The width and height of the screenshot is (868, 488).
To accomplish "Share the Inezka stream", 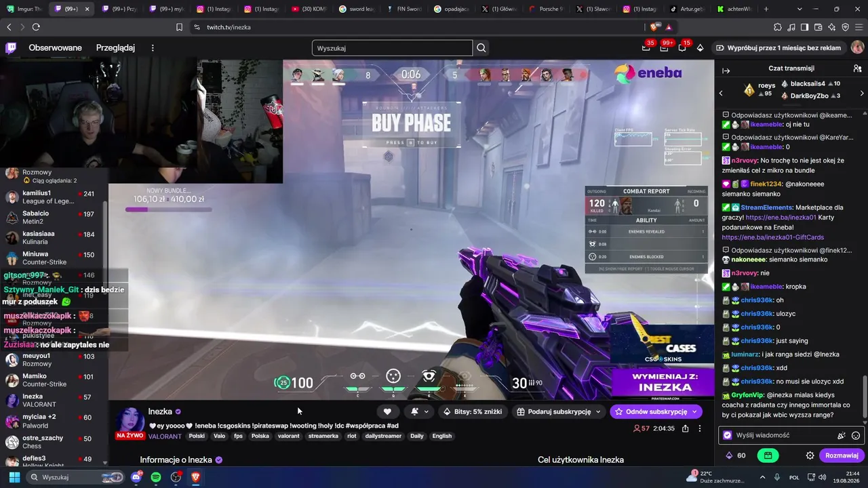I will point(685,428).
